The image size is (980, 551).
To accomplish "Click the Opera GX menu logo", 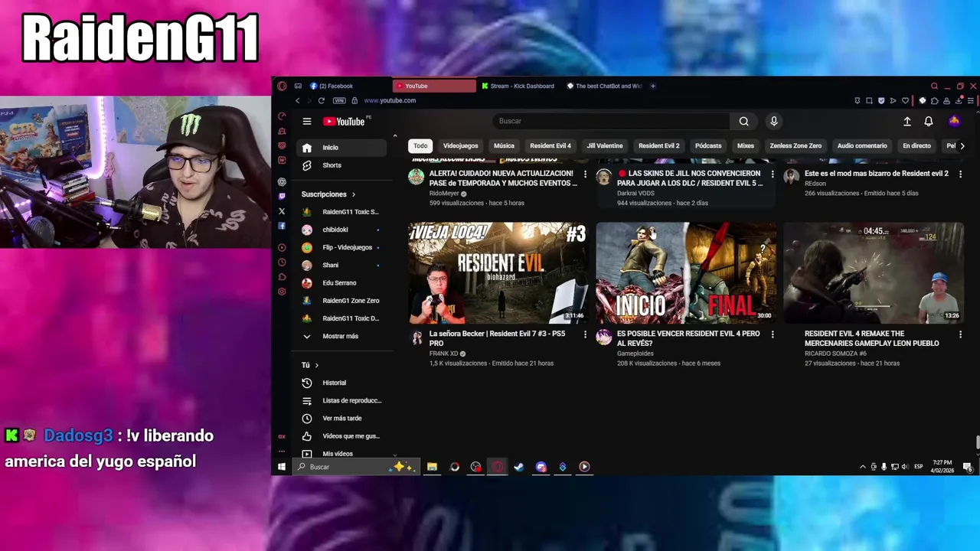I will pos(282,86).
